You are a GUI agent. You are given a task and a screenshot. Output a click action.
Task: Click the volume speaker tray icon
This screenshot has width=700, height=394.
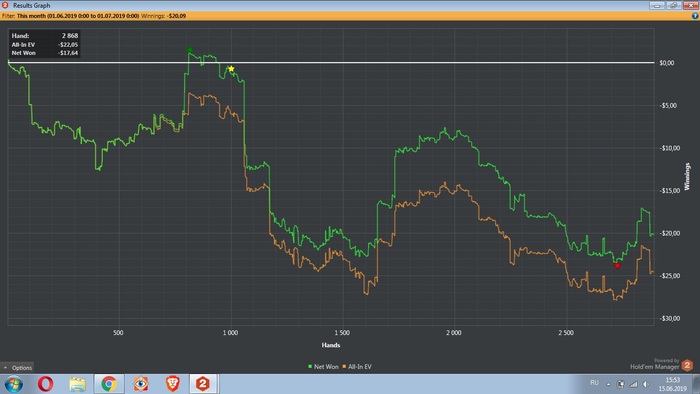click(x=646, y=384)
